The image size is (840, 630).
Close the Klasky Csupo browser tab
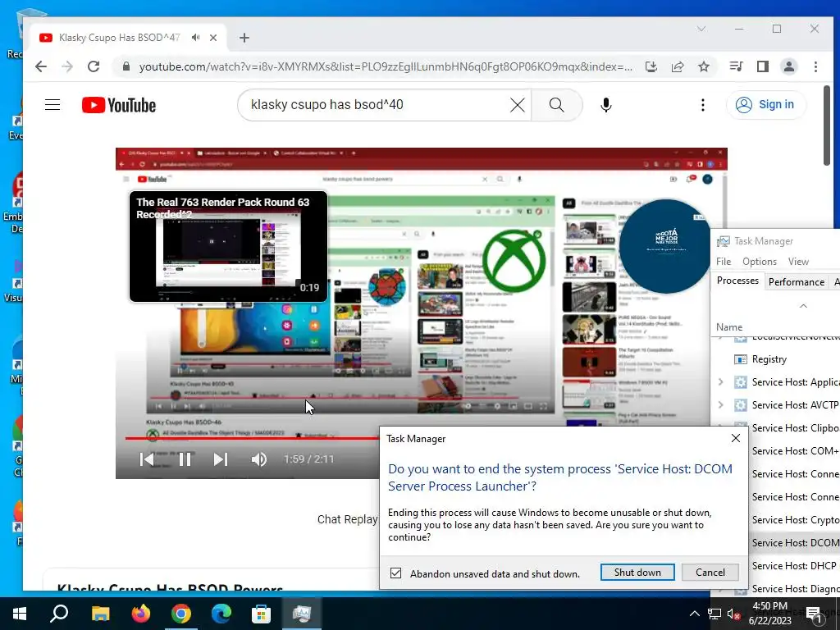pyautogui.click(x=213, y=38)
